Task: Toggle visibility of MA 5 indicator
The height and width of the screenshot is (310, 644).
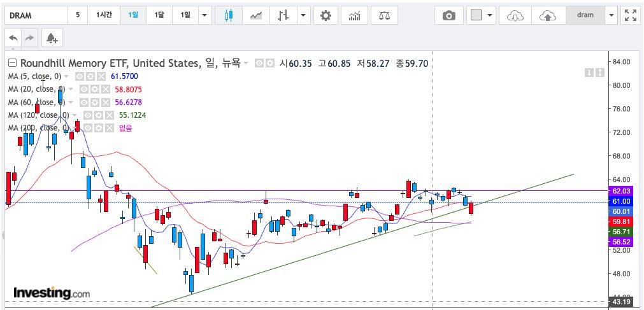Action: 80,76
